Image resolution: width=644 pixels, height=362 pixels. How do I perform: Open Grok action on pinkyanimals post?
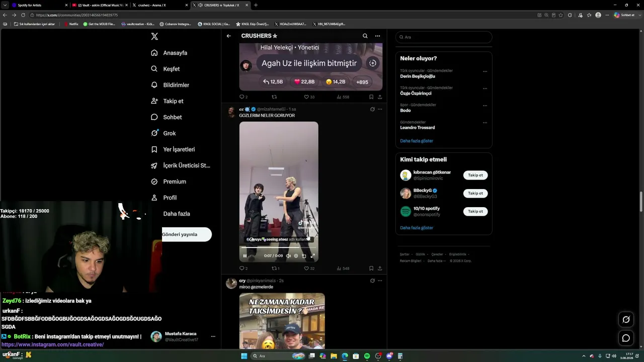[372, 281]
